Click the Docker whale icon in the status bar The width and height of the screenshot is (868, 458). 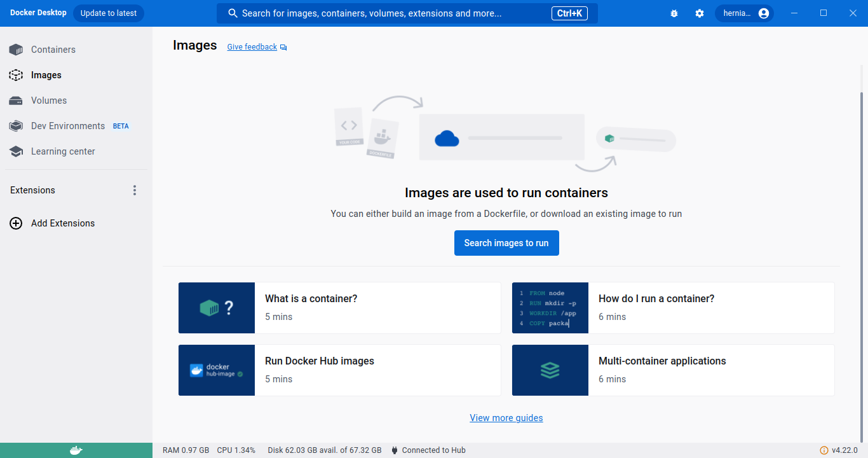(76, 450)
